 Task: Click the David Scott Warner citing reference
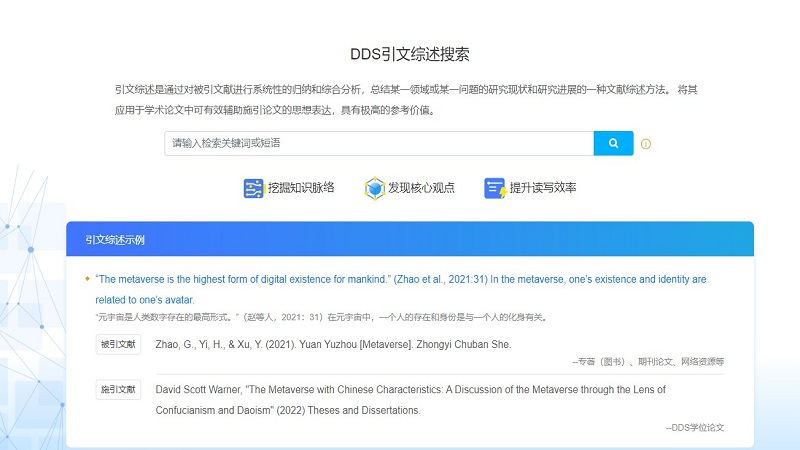click(410, 400)
